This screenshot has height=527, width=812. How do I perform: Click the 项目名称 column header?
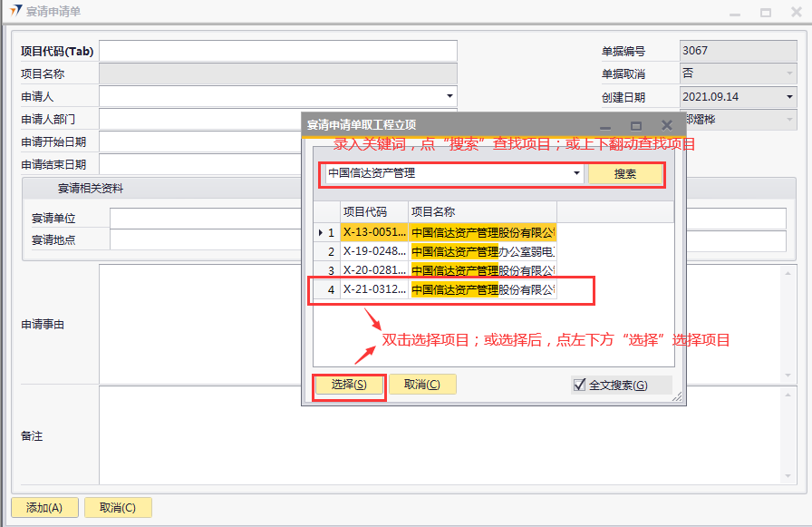coord(480,211)
